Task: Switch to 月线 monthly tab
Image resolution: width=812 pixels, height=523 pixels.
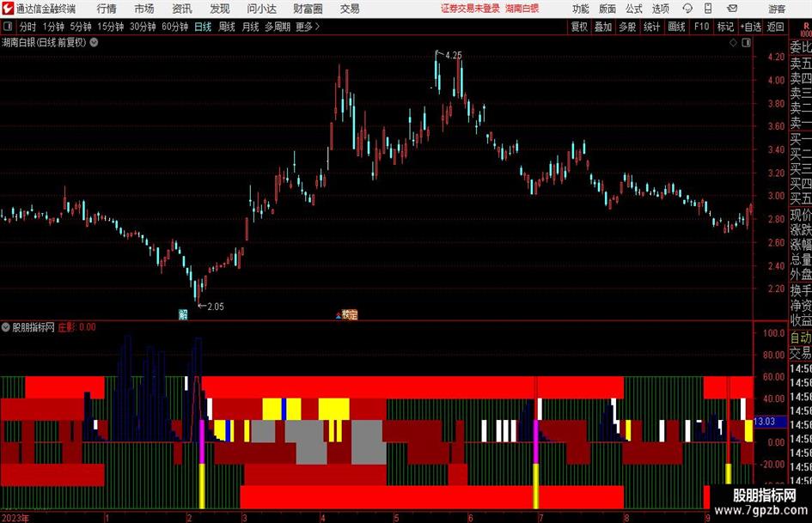Action: point(251,27)
